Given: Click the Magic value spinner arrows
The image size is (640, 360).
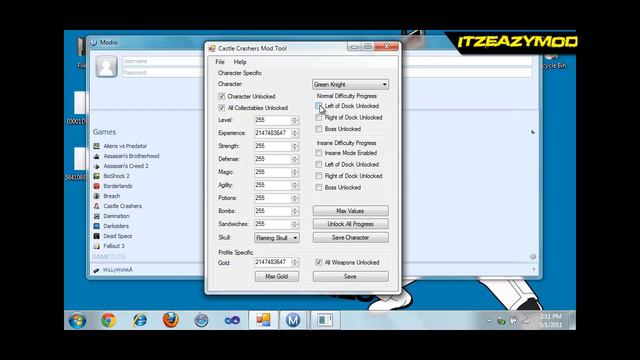Looking at the screenshot, I should [295, 172].
